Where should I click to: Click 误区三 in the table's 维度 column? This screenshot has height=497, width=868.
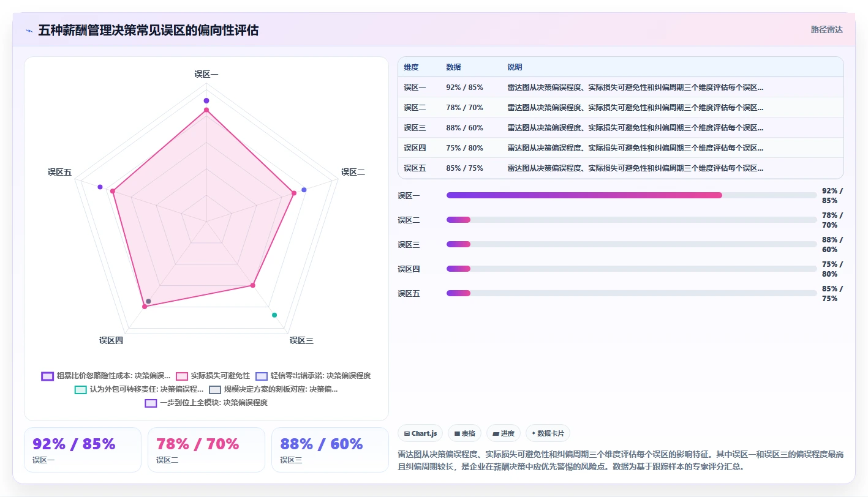415,128
